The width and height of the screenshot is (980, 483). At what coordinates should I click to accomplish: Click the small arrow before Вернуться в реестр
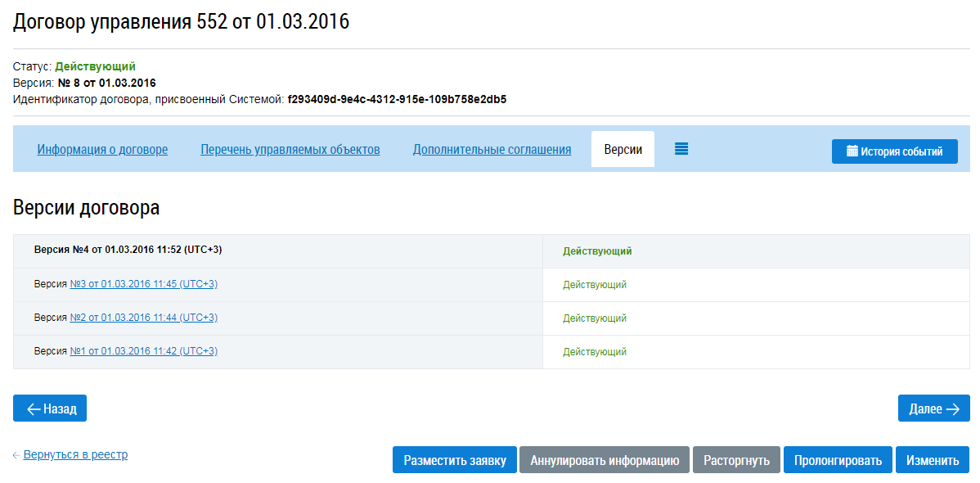(x=16, y=455)
